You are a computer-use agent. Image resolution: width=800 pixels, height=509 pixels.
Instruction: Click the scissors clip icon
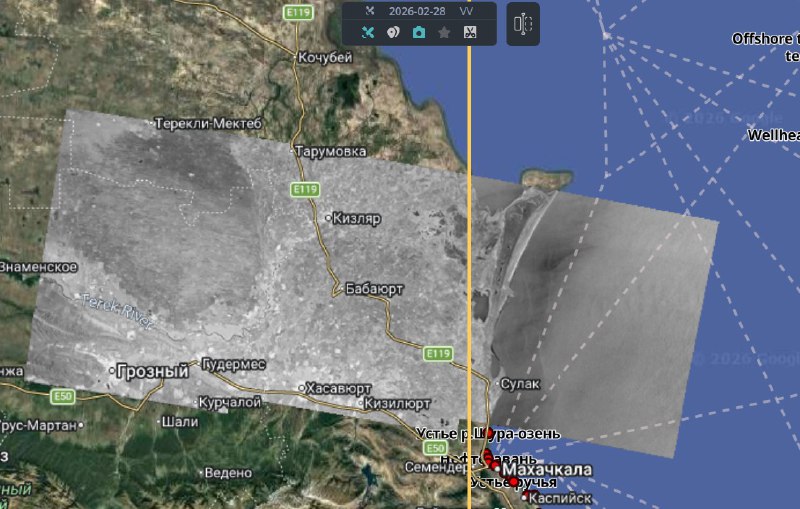pyautogui.click(x=470, y=32)
